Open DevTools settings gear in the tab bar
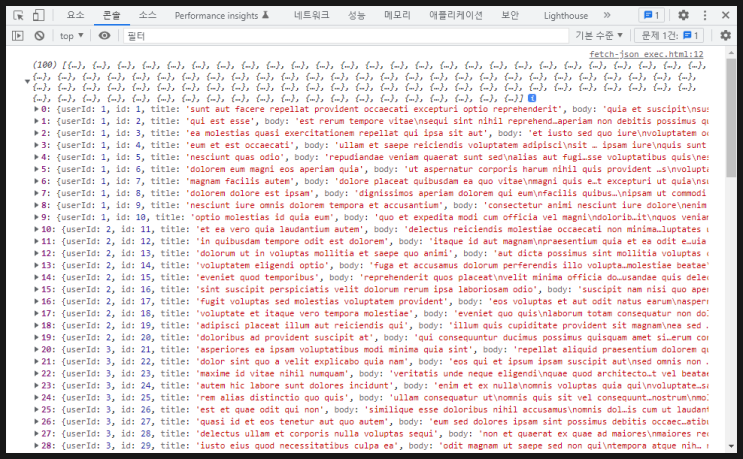The width and height of the screenshot is (743, 459). [x=683, y=15]
